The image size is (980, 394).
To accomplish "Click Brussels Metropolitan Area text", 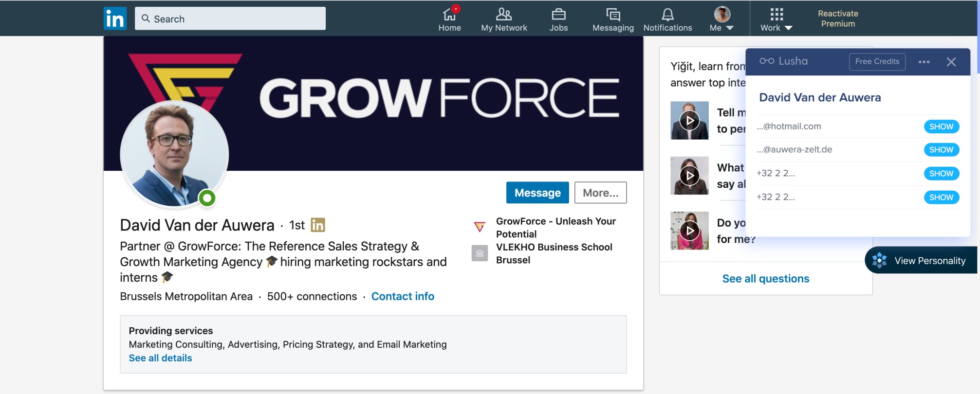I will 186,296.
